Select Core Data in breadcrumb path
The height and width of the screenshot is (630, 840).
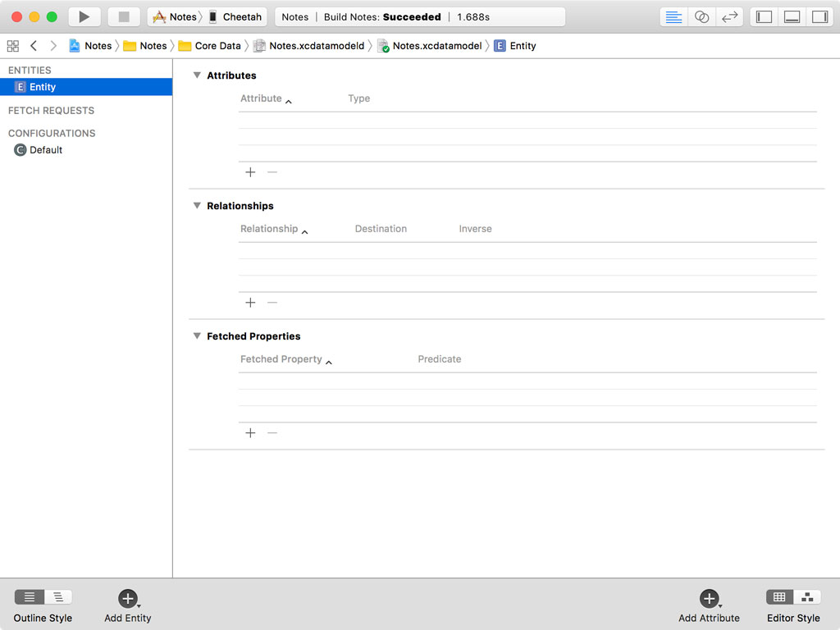tap(217, 46)
